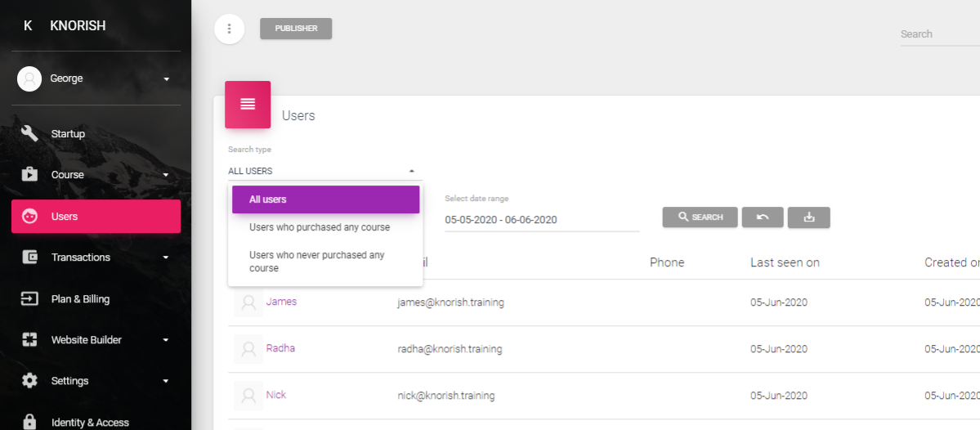Image resolution: width=980 pixels, height=430 pixels.
Task: Click the top Search input field
Action: pyautogui.click(x=940, y=34)
